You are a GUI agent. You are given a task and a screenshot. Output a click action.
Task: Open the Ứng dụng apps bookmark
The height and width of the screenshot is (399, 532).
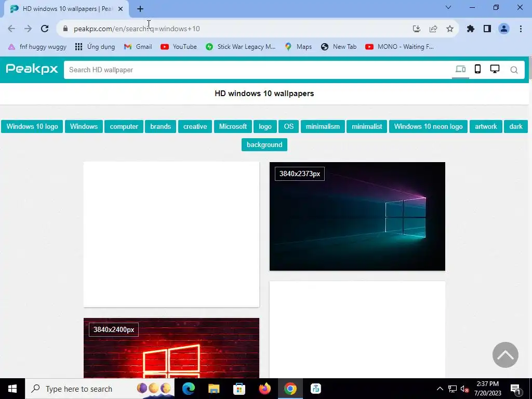coord(95,47)
